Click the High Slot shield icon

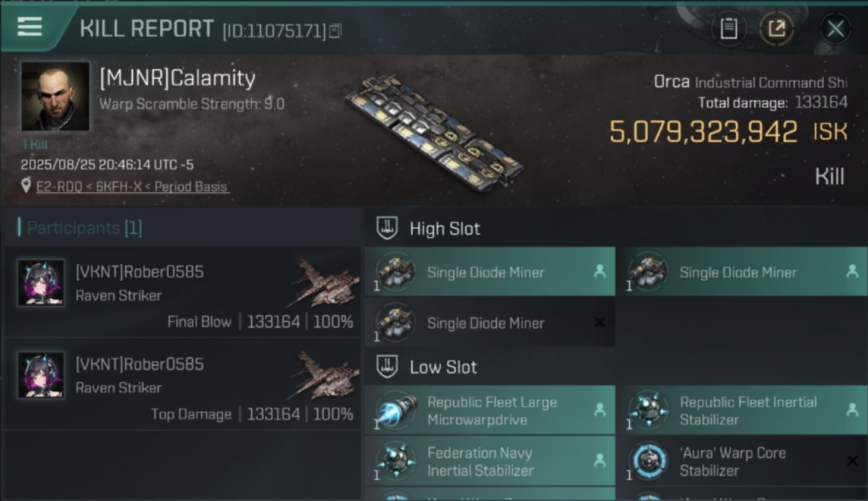(388, 228)
